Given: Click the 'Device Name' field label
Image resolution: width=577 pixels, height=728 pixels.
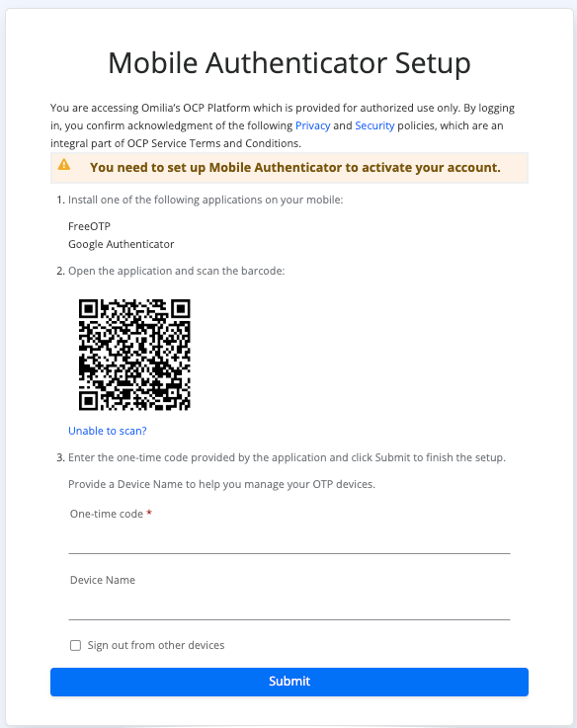Looking at the screenshot, I should coord(103,580).
